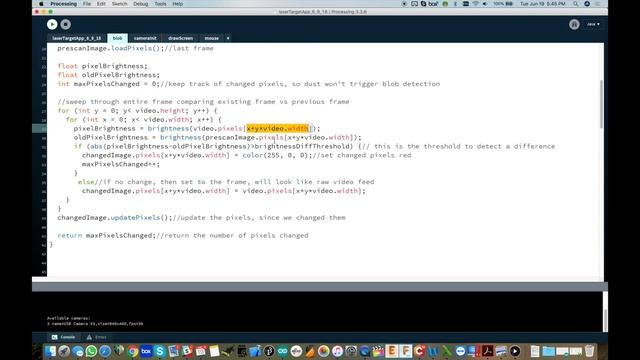Show the Errors panel
The width and height of the screenshot is (640, 360).
[97, 337]
